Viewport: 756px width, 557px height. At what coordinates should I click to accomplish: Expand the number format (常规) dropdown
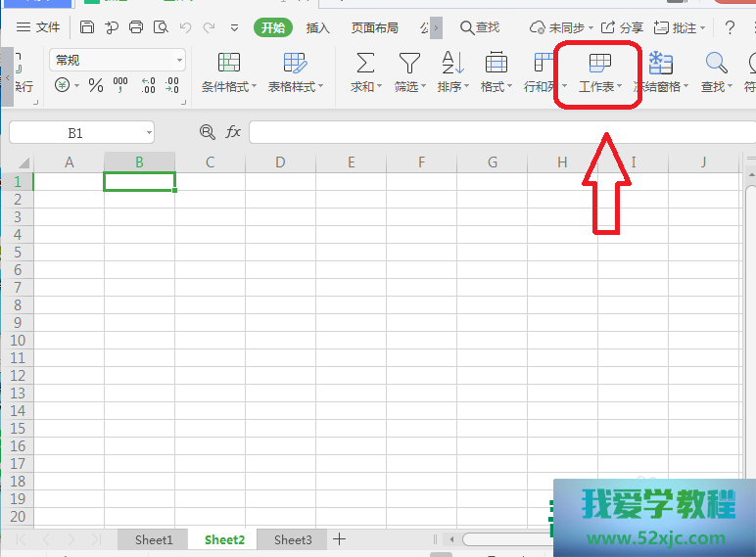coord(179,61)
